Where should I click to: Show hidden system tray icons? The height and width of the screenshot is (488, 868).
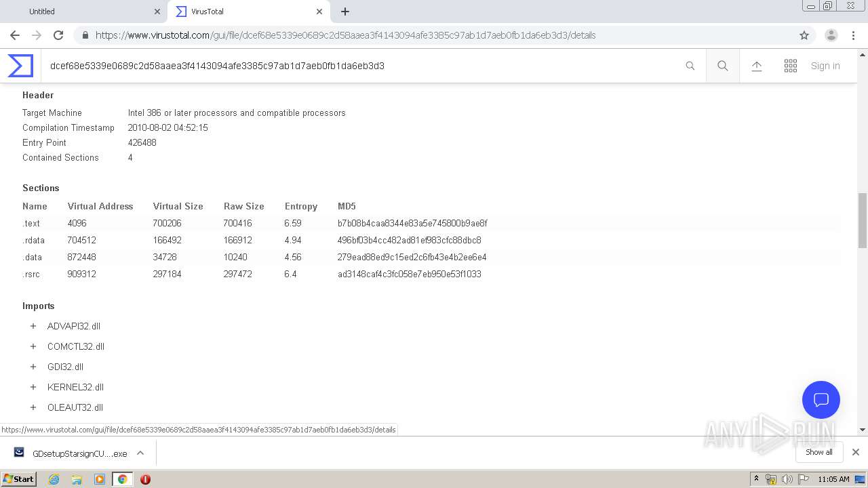pos(756,479)
